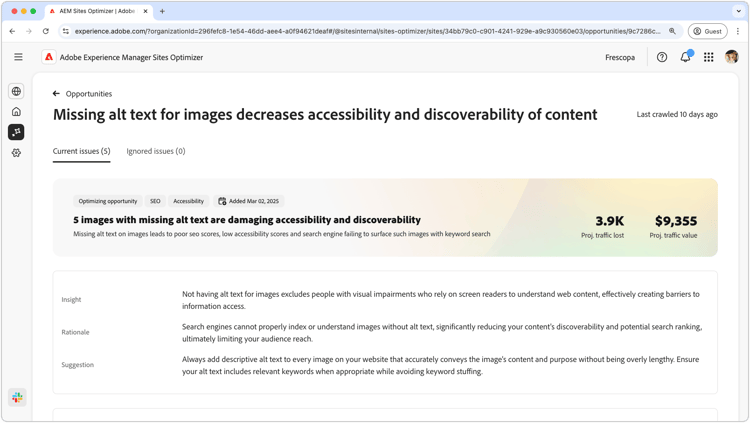Expand the browser tab search dropdown
The image size is (750, 423).
click(739, 11)
